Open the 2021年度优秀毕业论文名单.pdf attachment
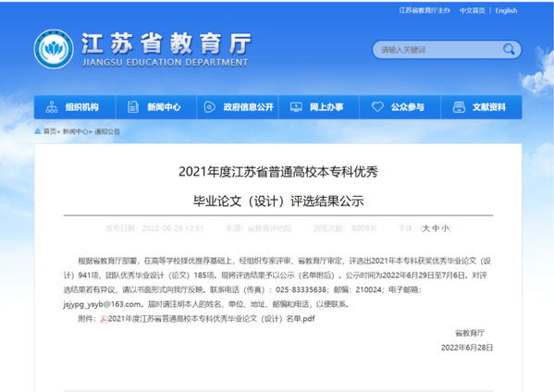 [x=211, y=319]
